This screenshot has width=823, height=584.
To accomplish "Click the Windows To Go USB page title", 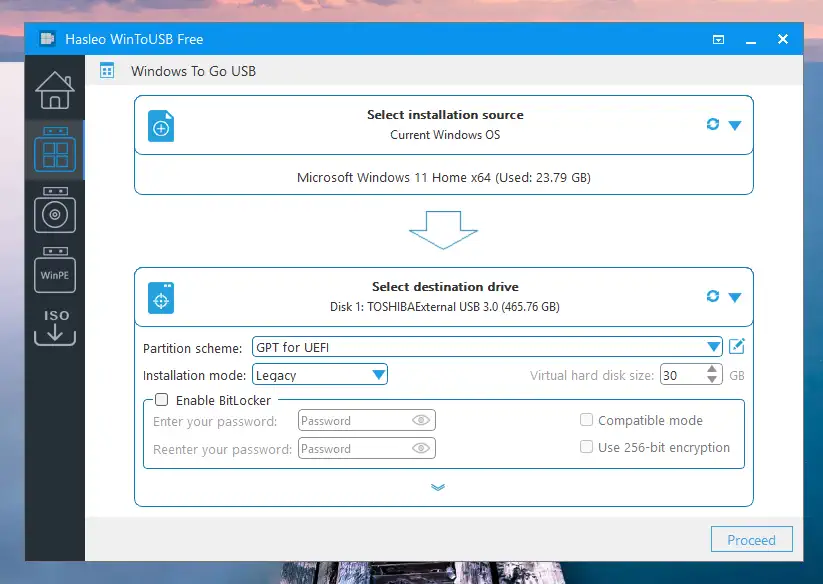I will click(x=193, y=71).
